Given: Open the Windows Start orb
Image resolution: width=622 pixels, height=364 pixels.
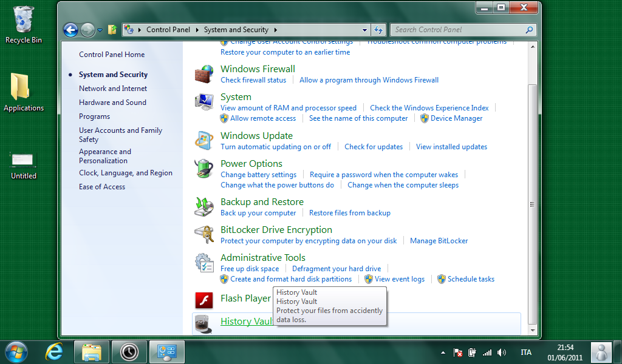Looking at the screenshot, I should click(x=16, y=352).
